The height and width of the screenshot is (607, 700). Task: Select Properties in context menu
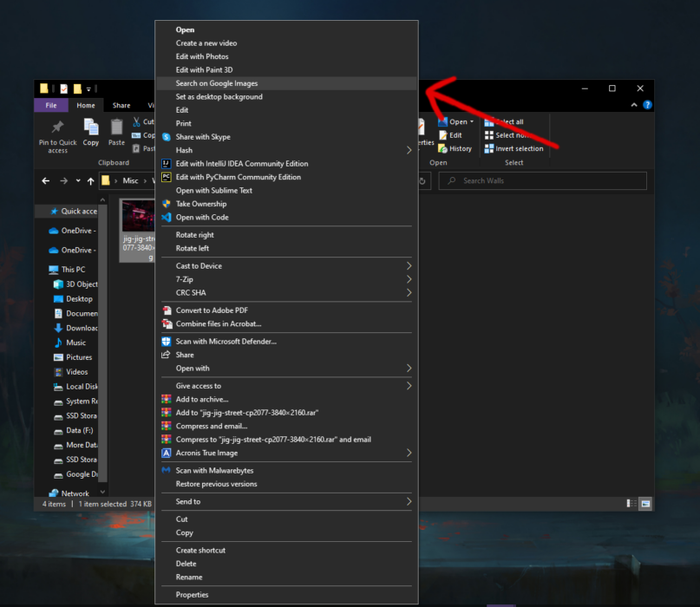286,595
